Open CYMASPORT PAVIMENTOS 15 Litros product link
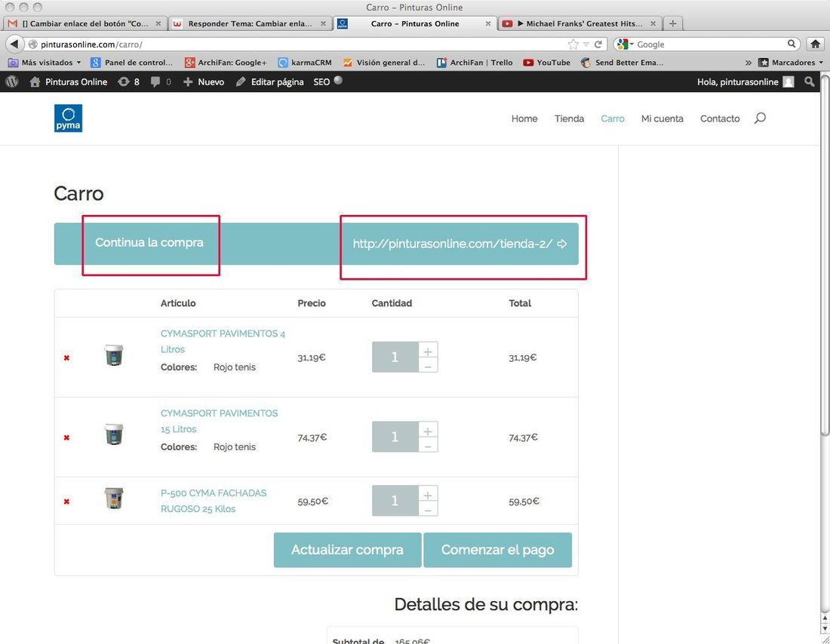The height and width of the screenshot is (644, 830). pos(219,422)
